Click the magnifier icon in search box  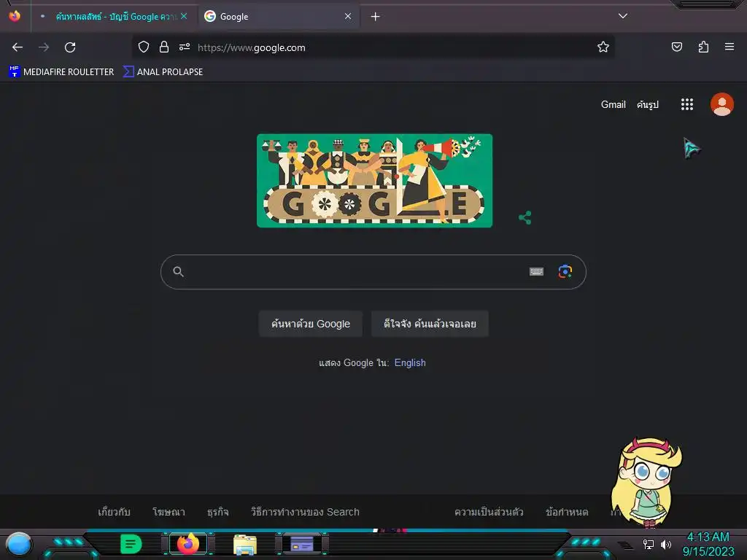(x=178, y=272)
